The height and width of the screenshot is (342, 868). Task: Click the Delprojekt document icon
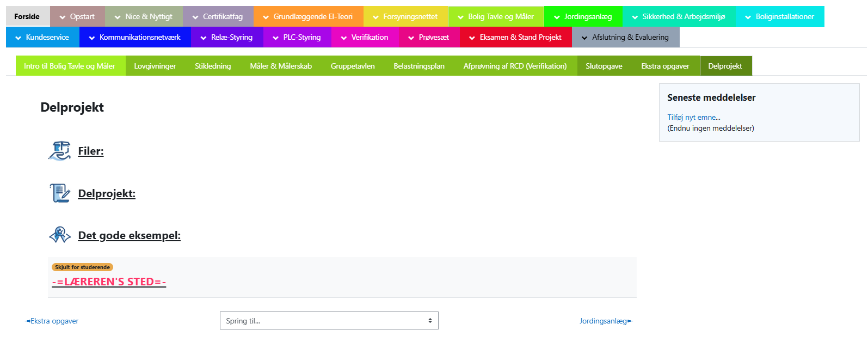pyautogui.click(x=59, y=193)
